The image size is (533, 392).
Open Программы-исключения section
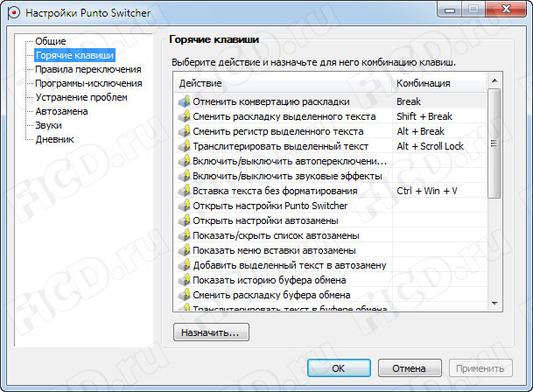pyautogui.click(x=88, y=83)
